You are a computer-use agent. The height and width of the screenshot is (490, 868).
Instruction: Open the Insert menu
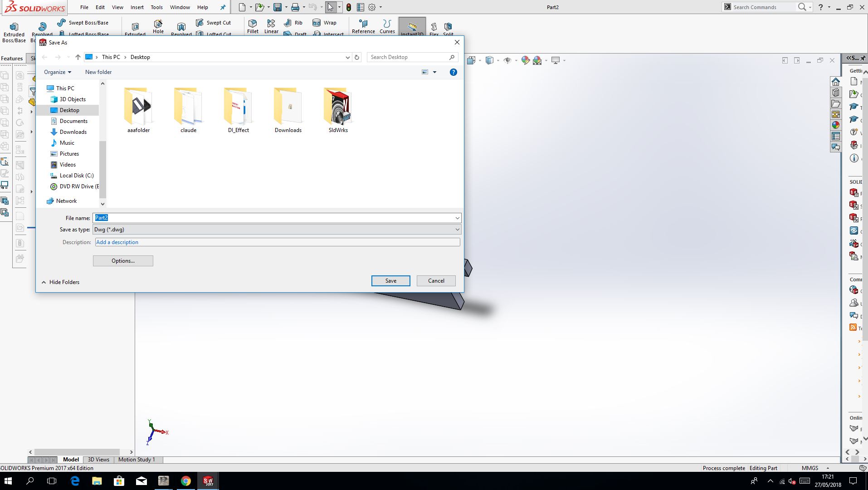pyautogui.click(x=137, y=7)
